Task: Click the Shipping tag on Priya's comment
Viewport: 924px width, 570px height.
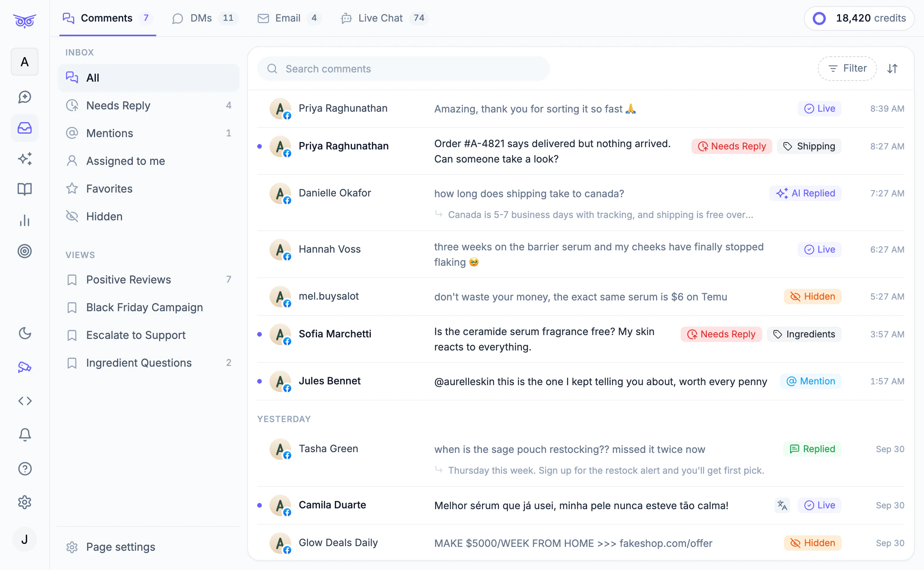Action: pyautogui.click(x=809, y=146)
